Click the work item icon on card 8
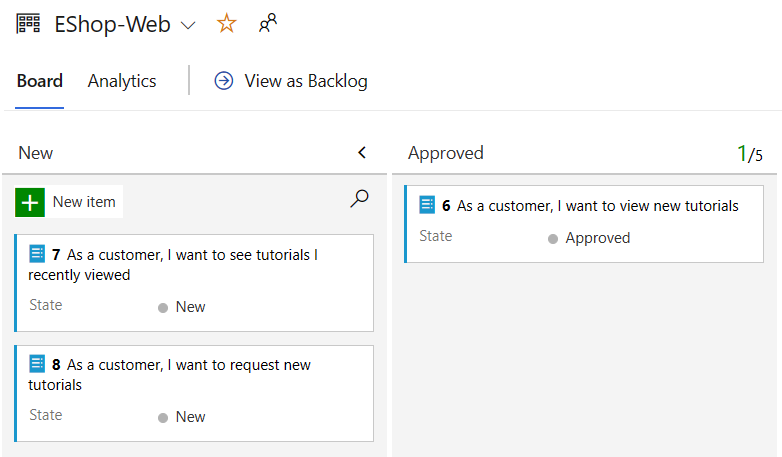Viewport: 782px width, 457px height. [38, 364]
